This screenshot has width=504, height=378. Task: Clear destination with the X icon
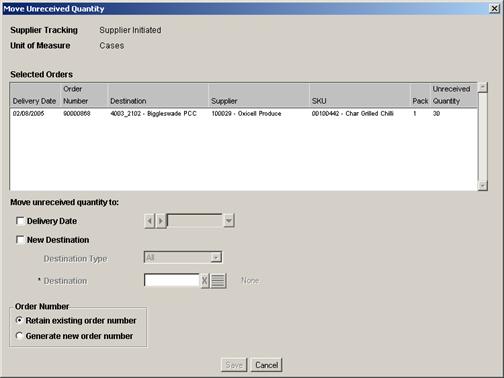coord(205,281)
